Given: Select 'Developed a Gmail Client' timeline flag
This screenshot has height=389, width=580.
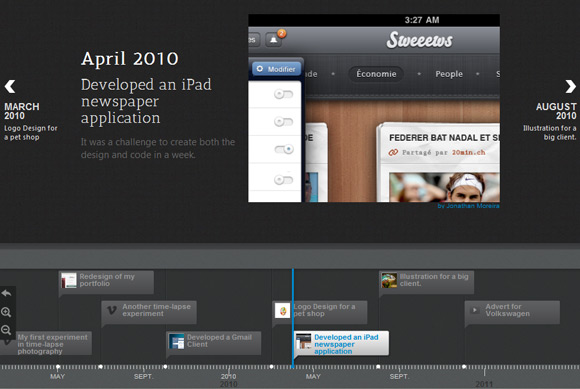Looking at the screenshot, I should [213, 343].
